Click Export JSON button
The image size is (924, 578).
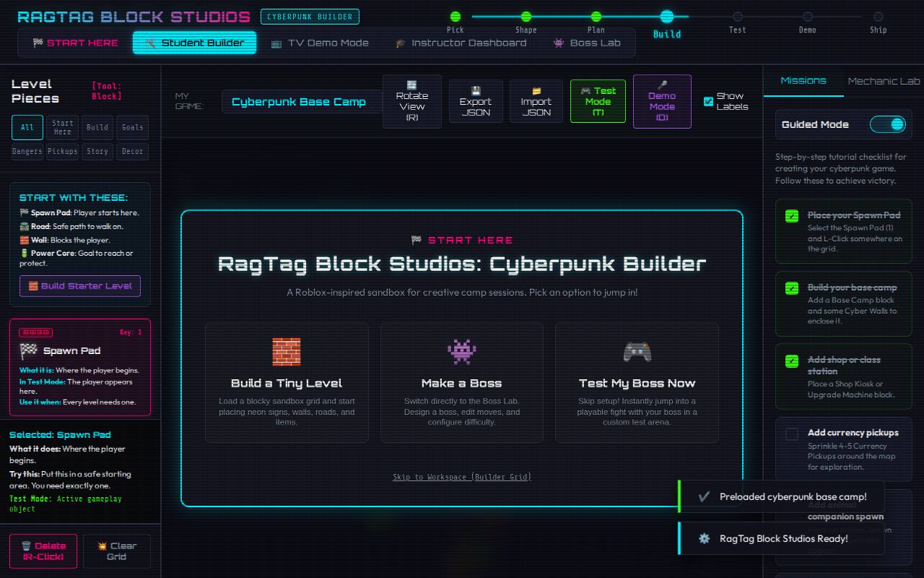click(x=476, y=101)
